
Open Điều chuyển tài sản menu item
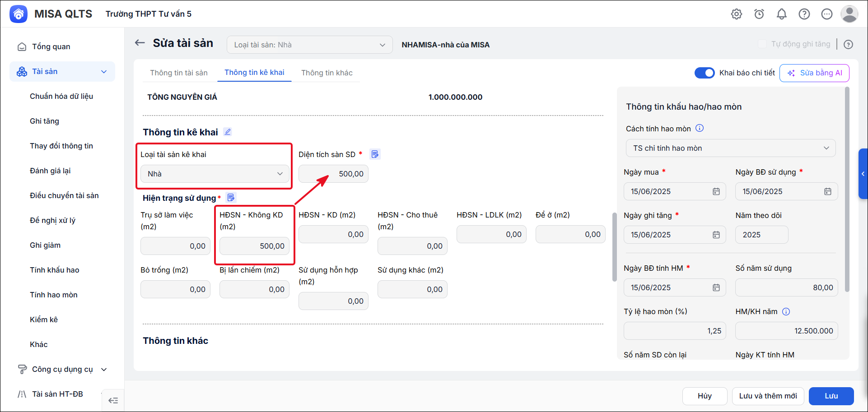(x=64, y=195)
